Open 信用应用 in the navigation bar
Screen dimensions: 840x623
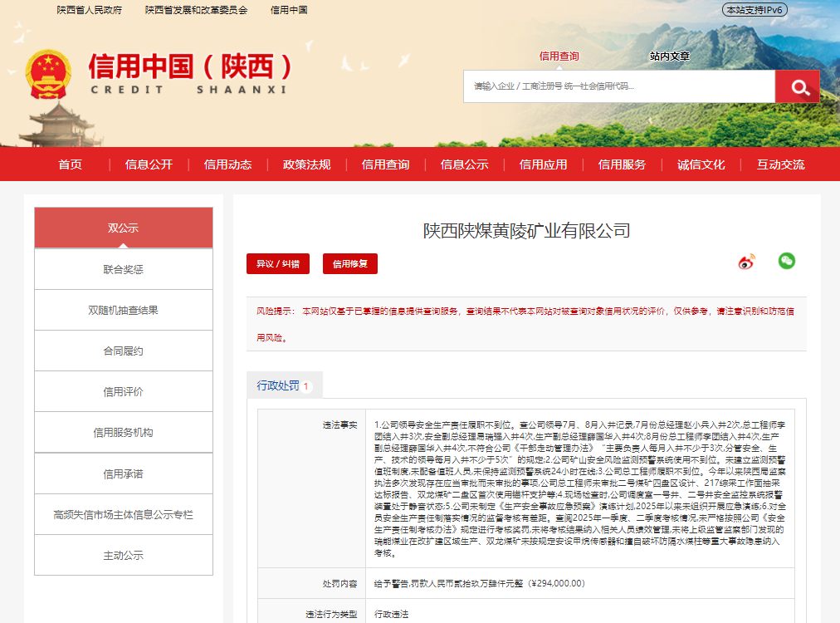(x=543, y=164)
